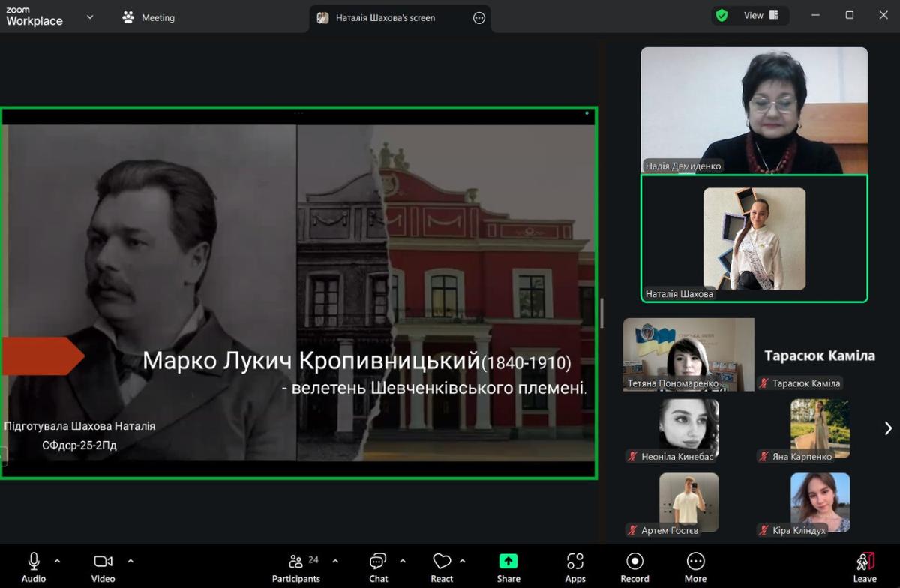Click the green encryption shield icon
900x588 pixels.
722,16
